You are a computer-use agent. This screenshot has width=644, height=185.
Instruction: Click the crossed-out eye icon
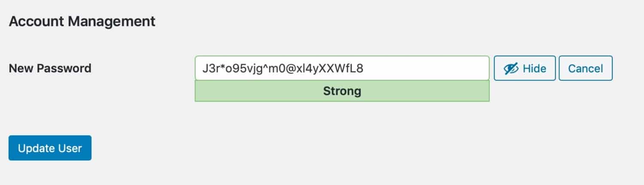pos(511,69)
